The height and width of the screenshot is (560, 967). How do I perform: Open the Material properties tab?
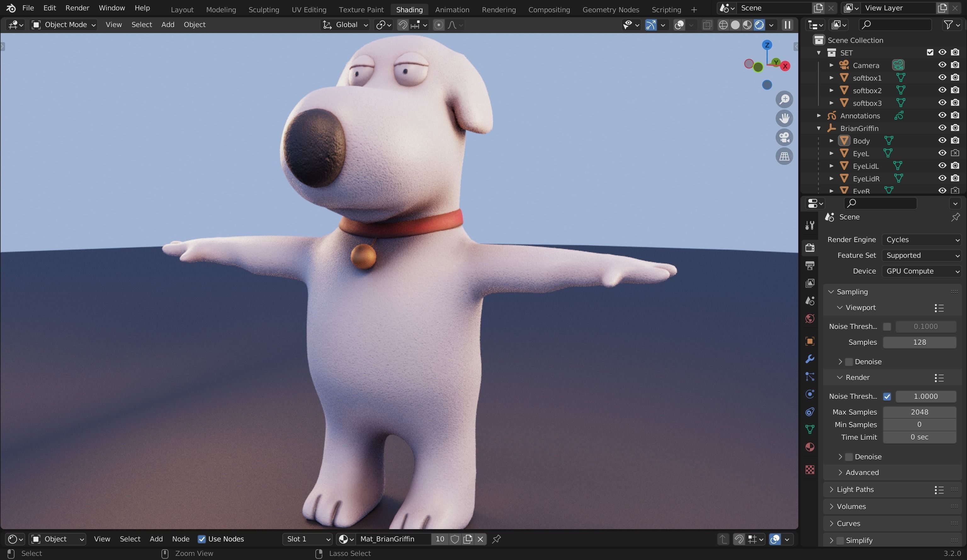coord(810,447)
